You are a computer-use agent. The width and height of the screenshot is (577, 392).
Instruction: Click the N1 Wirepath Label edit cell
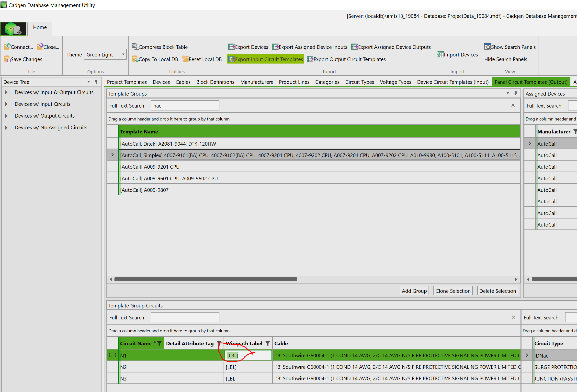pyautogui.click(x=248, y=355)
